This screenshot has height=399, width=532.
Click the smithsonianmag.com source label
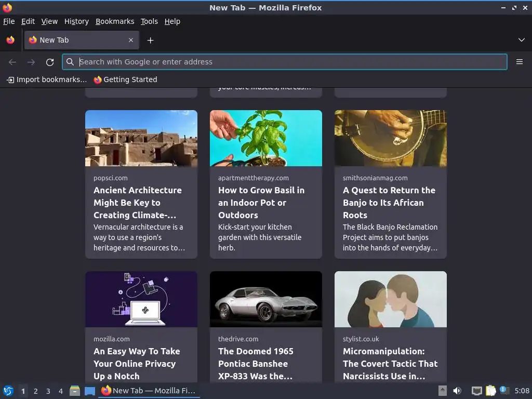(375, 178)
